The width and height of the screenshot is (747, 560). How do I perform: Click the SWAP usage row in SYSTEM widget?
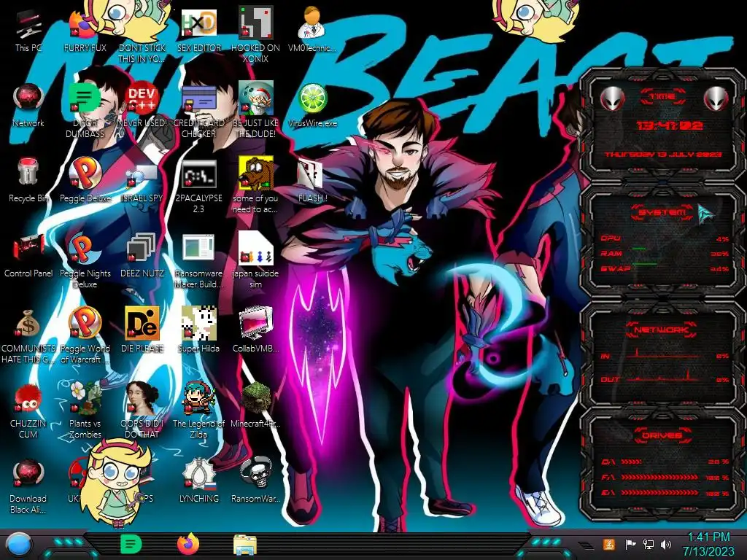(665, 269)
